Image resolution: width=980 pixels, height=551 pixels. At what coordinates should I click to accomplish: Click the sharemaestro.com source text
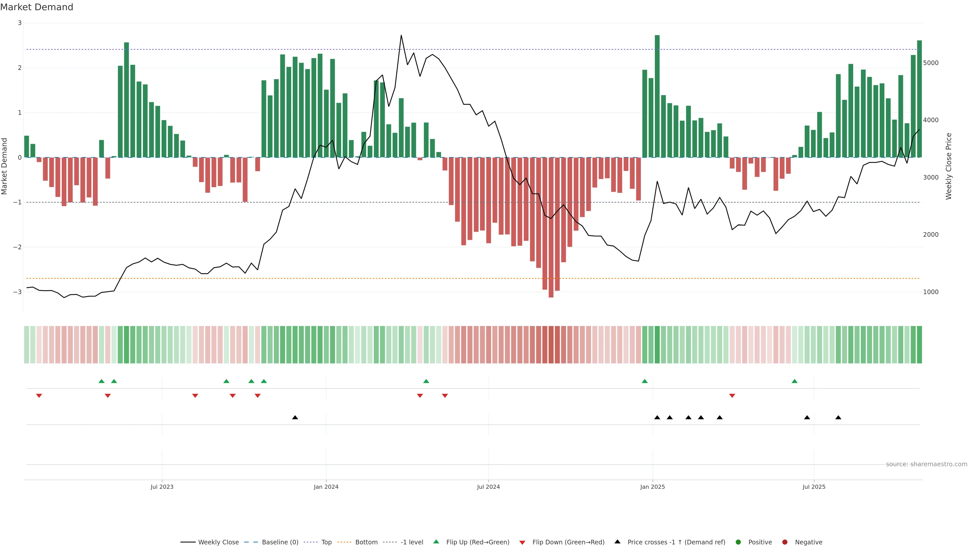pyautogui.click(x=926, y=464)
